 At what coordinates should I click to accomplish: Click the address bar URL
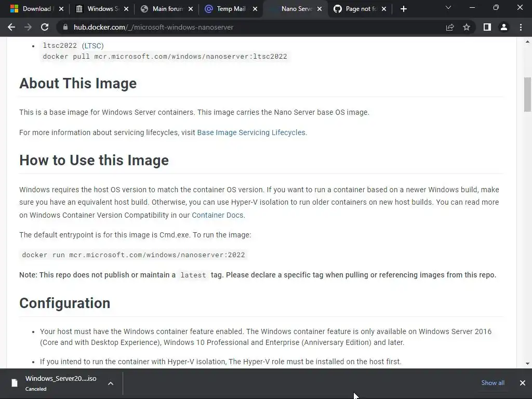(x=153, y=27)
